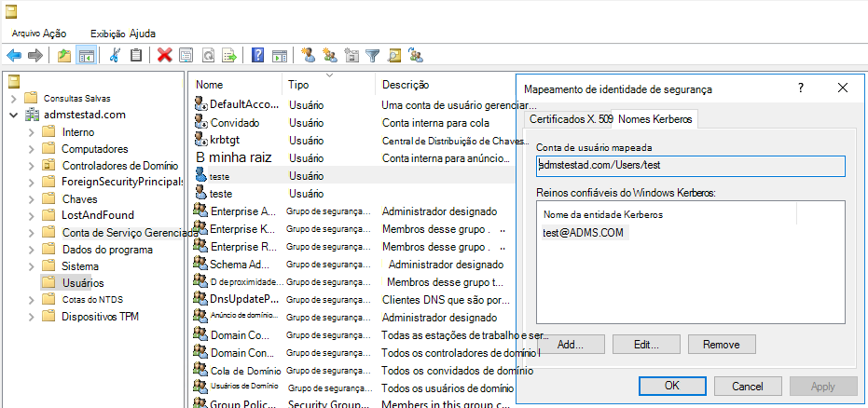Select the Convidado user row
This screenshot has width=868, height=408.
point(354,123)
